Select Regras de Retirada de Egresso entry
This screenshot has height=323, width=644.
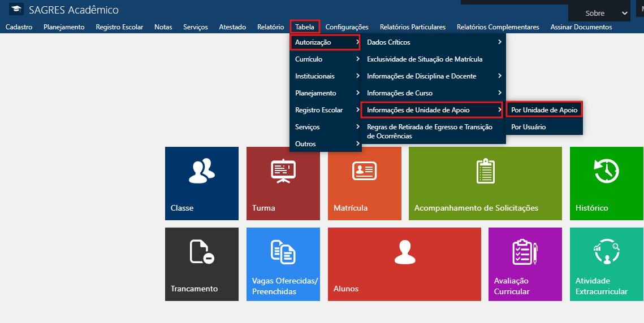coord(433,132)
